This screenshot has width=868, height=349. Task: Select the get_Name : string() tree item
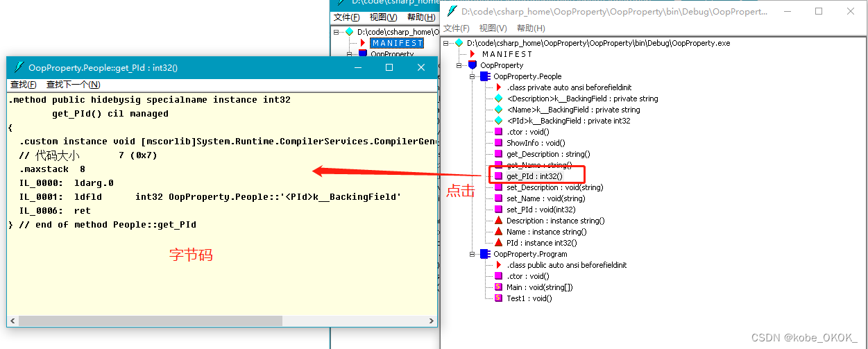539,165
